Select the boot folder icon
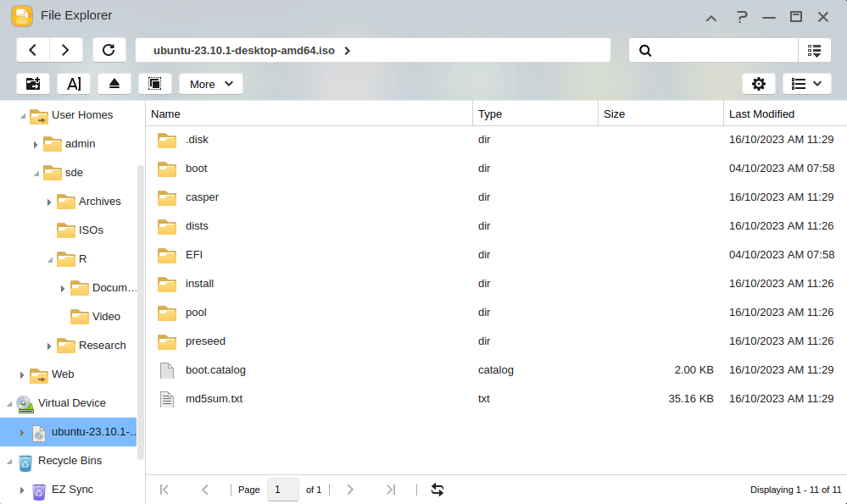847x504 pixels. click(167, 169)
